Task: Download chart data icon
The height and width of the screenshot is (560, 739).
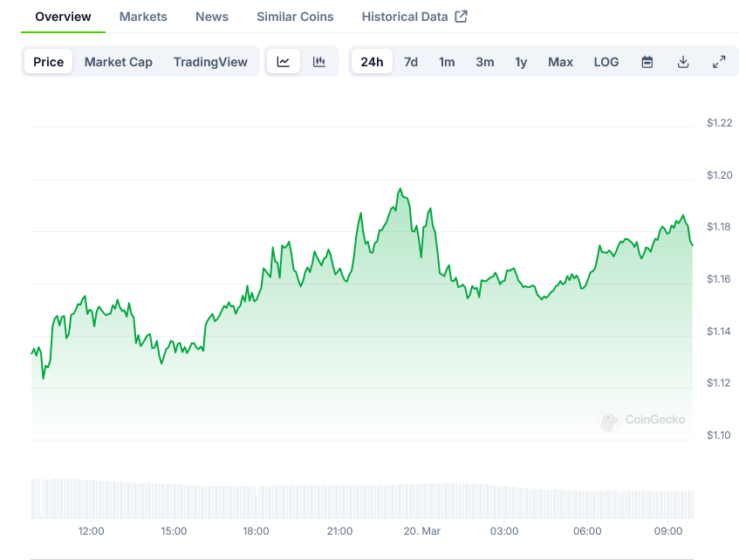Action: click(683, 62)
